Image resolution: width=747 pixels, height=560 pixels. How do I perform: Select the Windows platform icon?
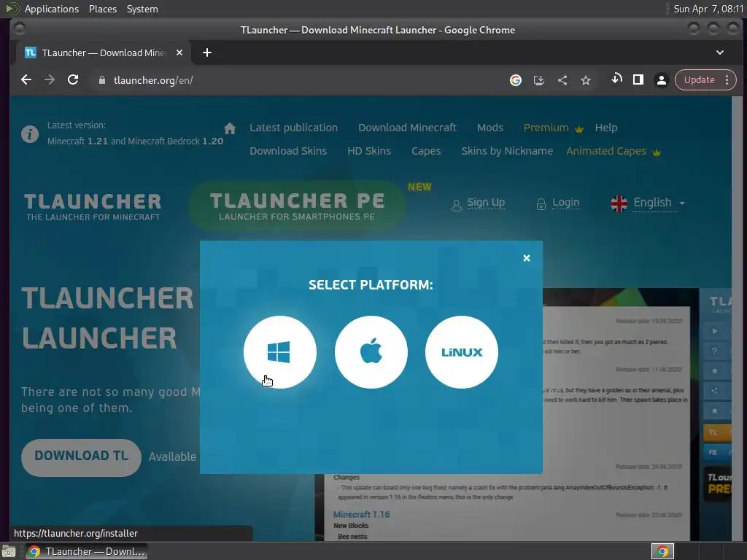tap(279, 352)
